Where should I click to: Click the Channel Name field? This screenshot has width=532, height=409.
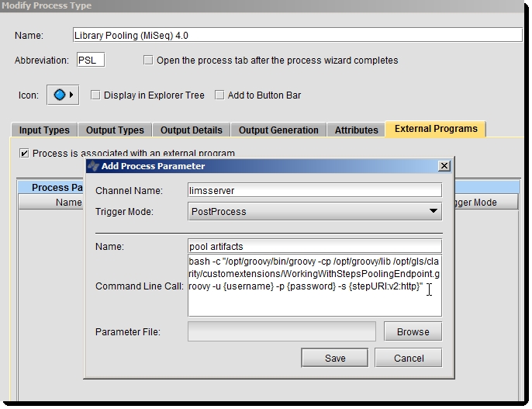coord(314,190)
